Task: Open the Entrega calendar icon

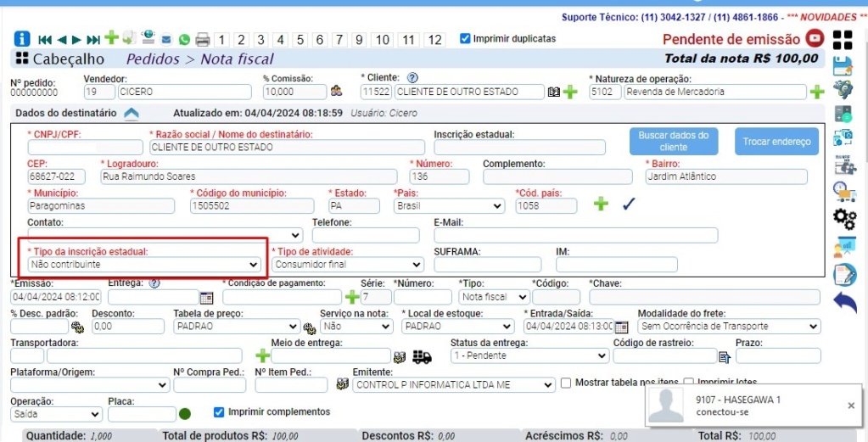Action: click(206, 298)
